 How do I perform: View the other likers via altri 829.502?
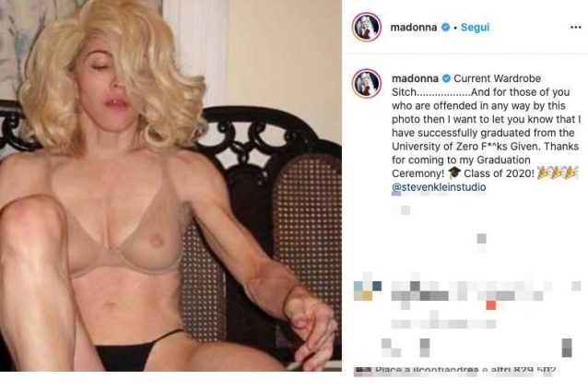click(523, 370)
